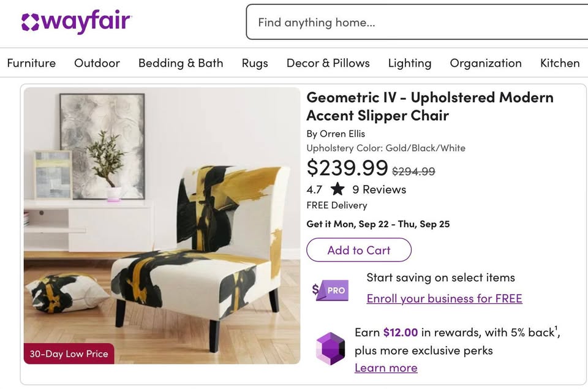Select the Rugs category
Screen dimensions: 588x389
click(255, 63)
